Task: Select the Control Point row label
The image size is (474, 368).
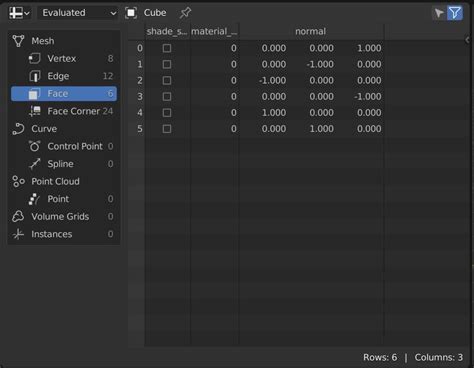Action: tap(75, 146)
